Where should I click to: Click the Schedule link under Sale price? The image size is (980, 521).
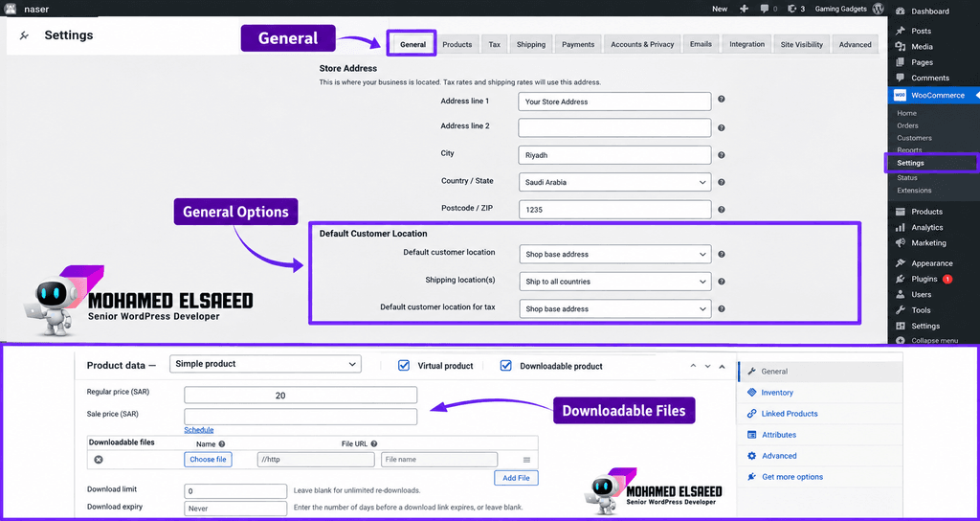[x=199, y=430]
